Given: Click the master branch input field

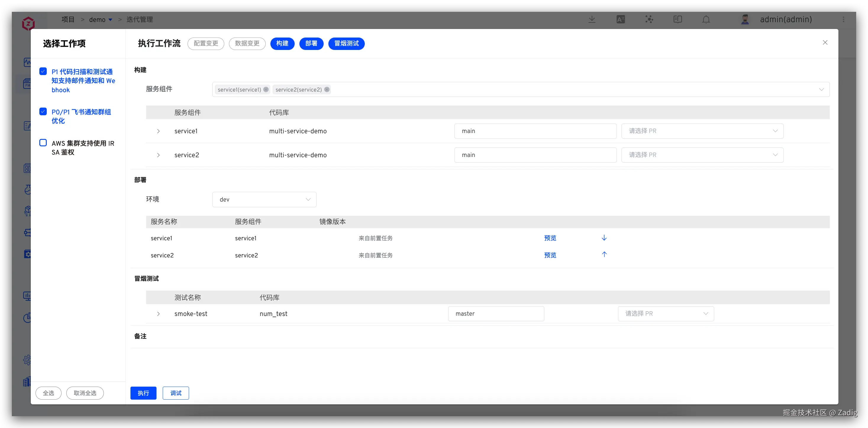Looking at the screenshot, I should point(496,314).
